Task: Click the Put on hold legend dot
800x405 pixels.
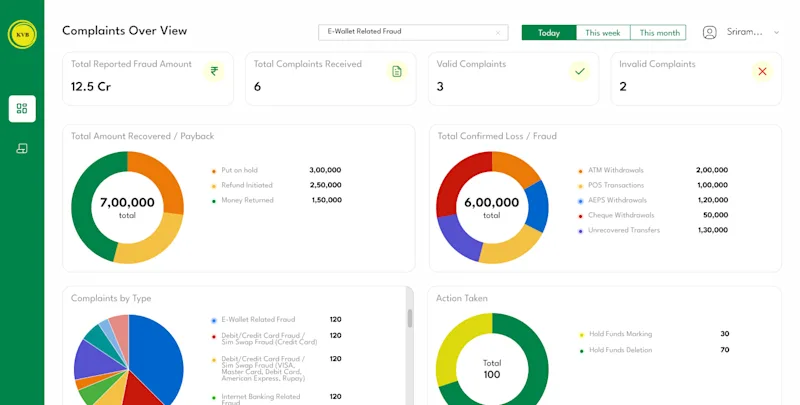Action: click(x=214, y=171)
